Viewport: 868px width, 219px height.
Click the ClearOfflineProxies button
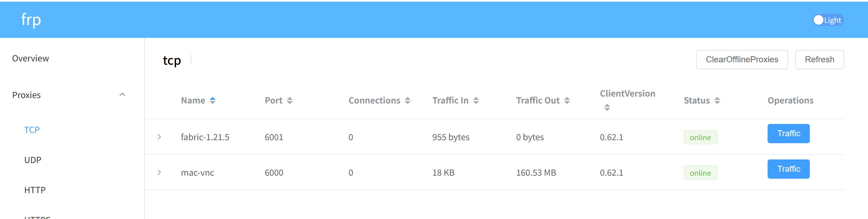tap(742, 60)
